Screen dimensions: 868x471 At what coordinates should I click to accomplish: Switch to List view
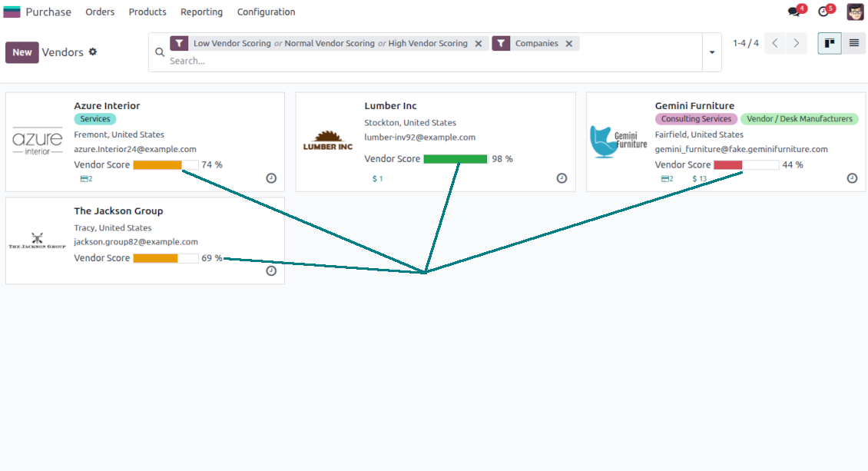853,43
